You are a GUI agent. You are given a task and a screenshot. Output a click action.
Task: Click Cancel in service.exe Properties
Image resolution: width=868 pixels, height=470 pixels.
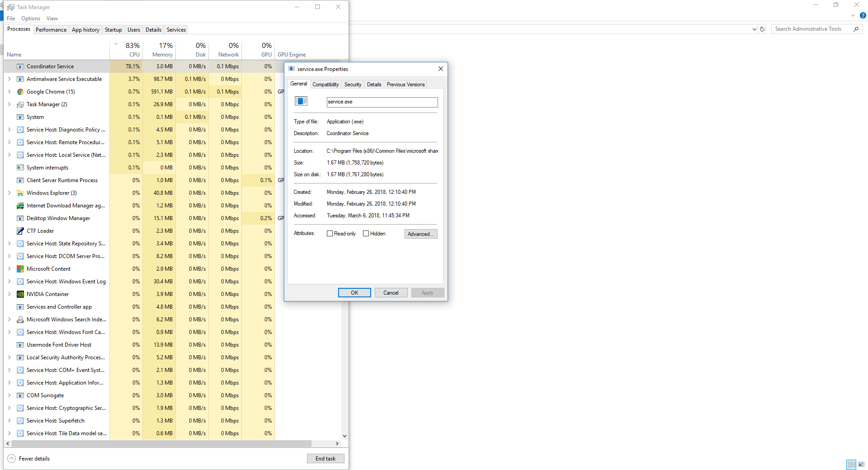pos(391,293)
